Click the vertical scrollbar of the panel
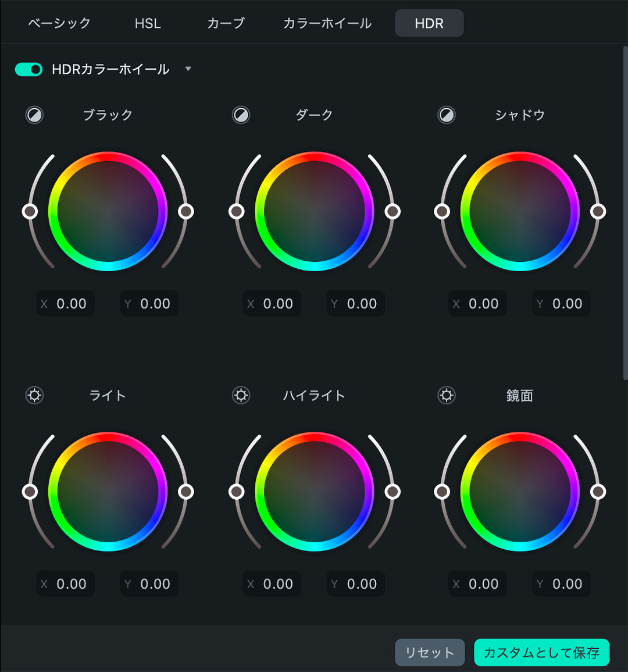 tap(625, 209)
